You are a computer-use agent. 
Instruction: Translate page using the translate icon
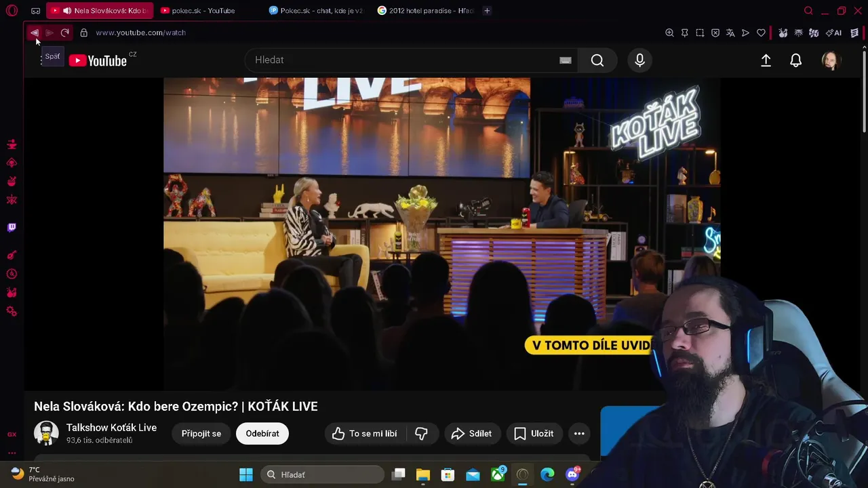730,33
